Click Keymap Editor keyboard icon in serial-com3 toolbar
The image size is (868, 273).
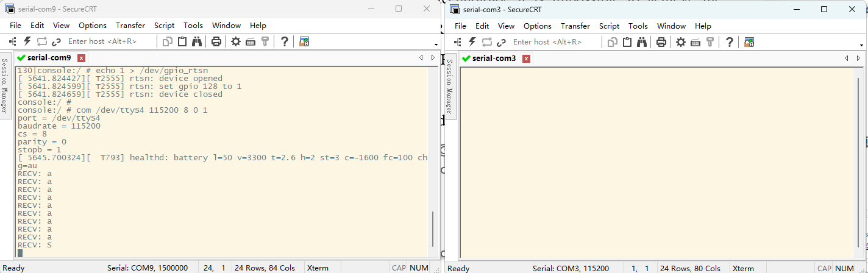pyautogui.click(x=695, y=41)
